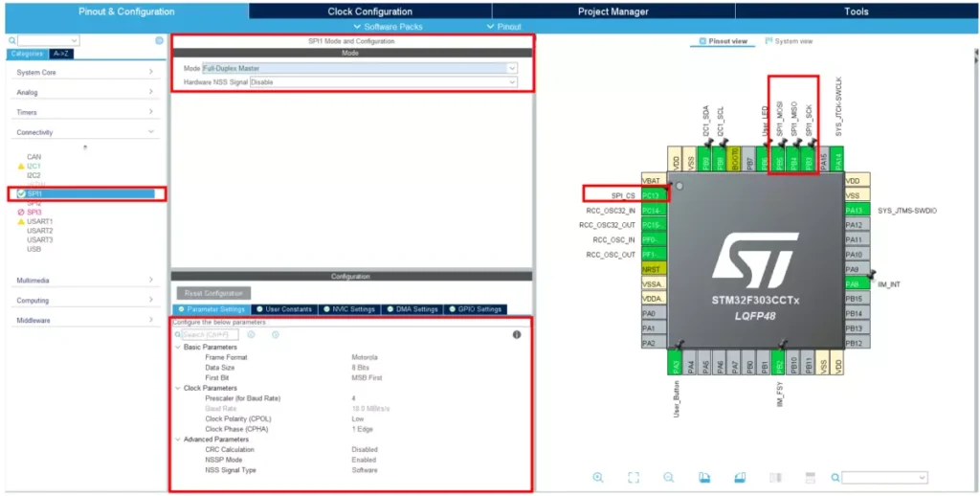980x496 pixels.
Task: Open the peripheral search combo box above Categories
Action: tap(49, 40)
